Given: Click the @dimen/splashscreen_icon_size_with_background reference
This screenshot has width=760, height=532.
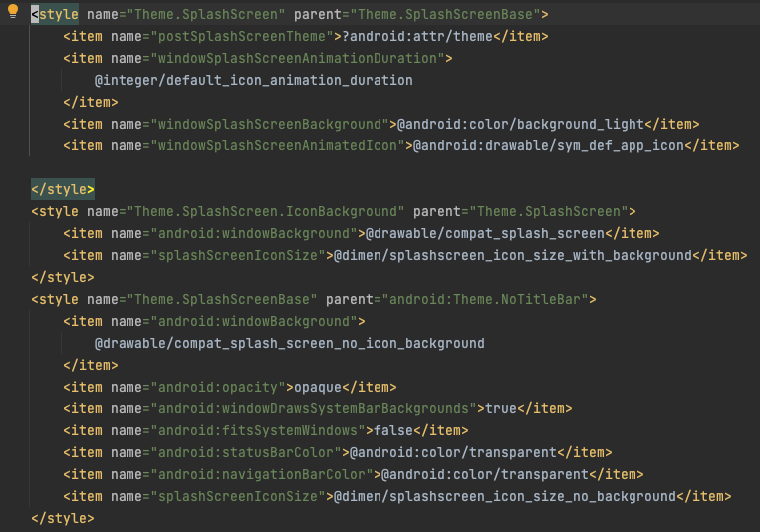Looking at the screenshot, I should tap(512, 255).
